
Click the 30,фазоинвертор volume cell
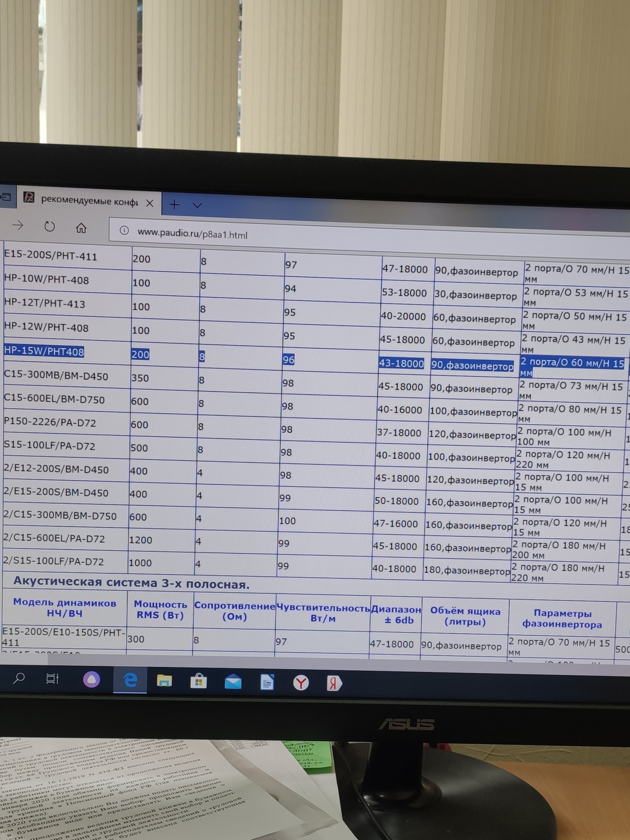tap(475, 295)
